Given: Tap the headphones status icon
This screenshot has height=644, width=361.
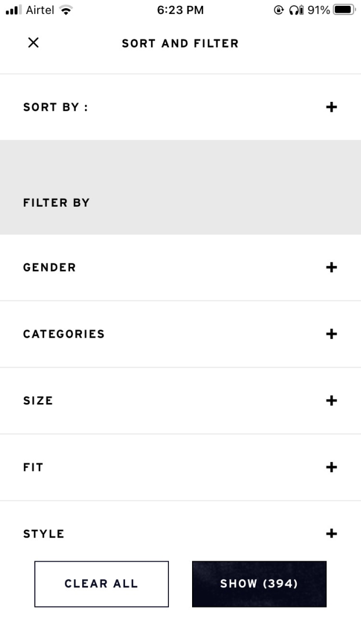Looking at the screenshot, I should pos(296,10).
